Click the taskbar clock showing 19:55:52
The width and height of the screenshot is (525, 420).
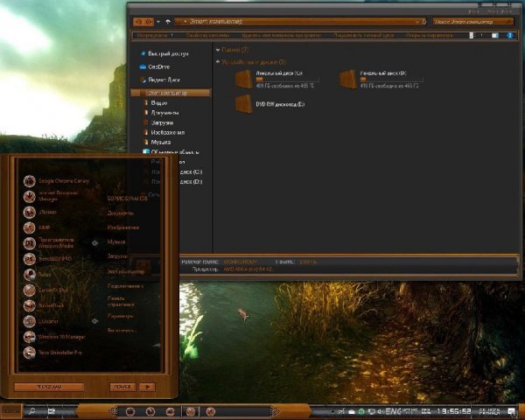(x=455, y=411)
